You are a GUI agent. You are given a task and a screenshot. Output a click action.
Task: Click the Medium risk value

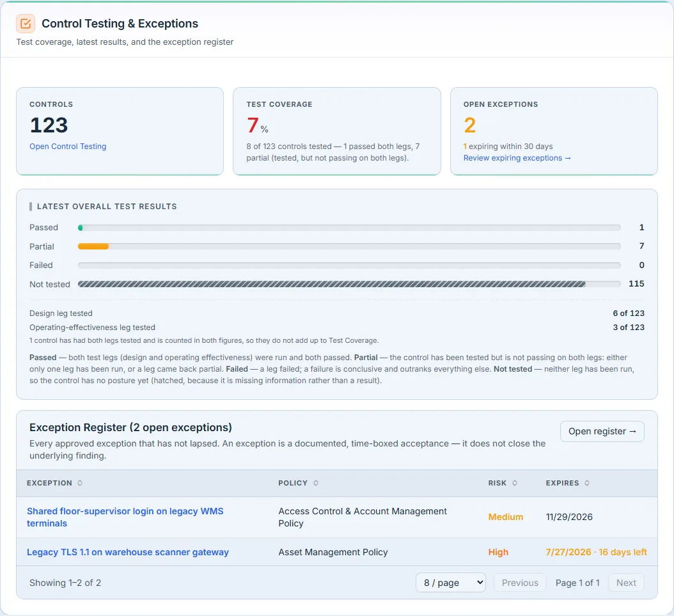(x=505, y=517)
